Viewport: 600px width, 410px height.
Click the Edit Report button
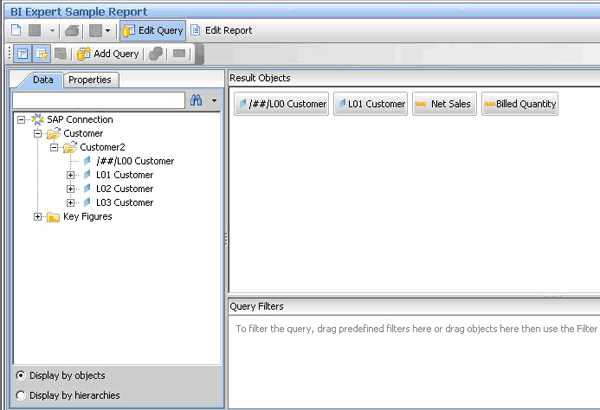[221, 30]
